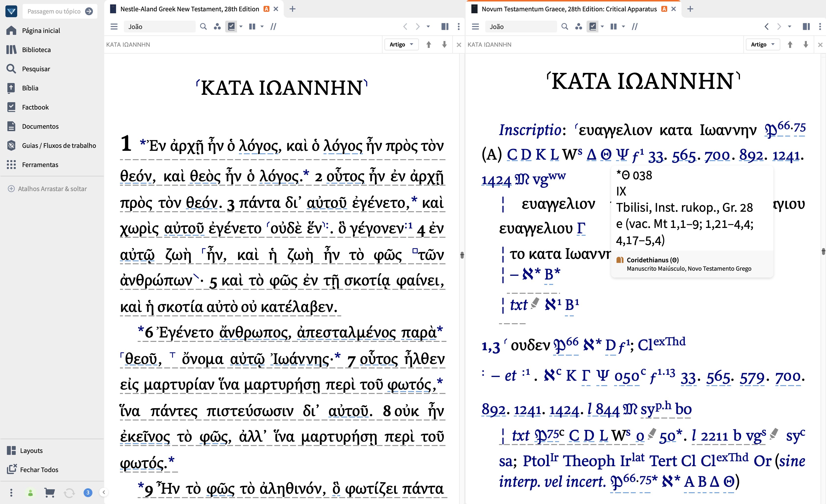The image size is (826, 504).
Task: Go back in left panel history
Action: [x=405, y=27]
